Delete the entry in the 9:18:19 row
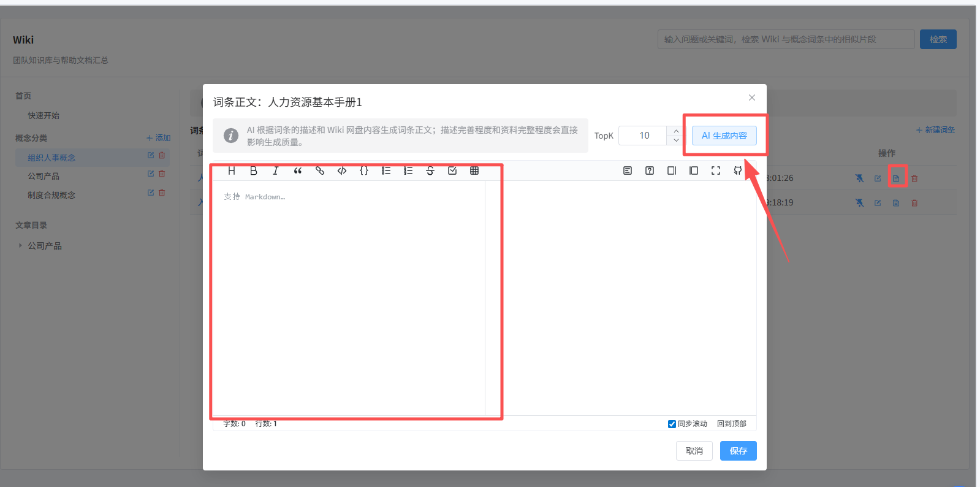Viewport: 980px width, 487px height. pyautogui.click(x=914, y=203)
